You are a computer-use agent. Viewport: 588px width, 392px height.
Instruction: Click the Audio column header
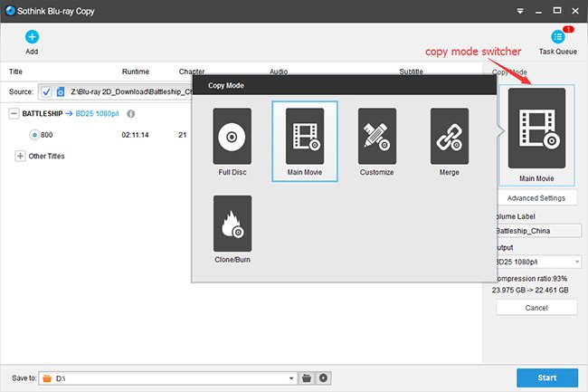pyautogui.click(x=279, y=72)
